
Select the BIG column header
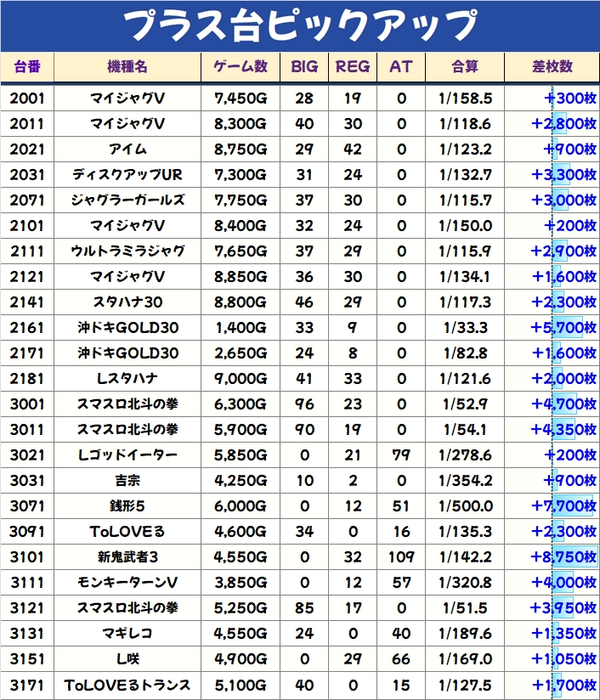coord(304,66)
